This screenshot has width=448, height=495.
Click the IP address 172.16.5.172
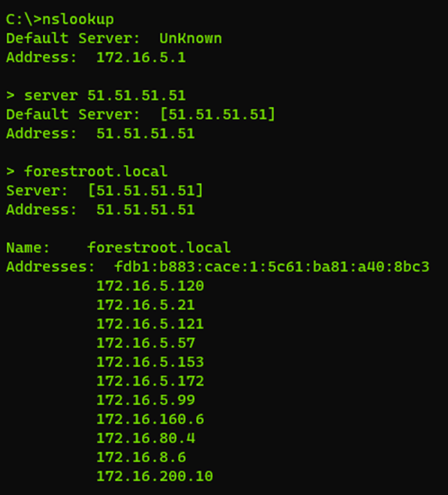(x=150, y=381)
